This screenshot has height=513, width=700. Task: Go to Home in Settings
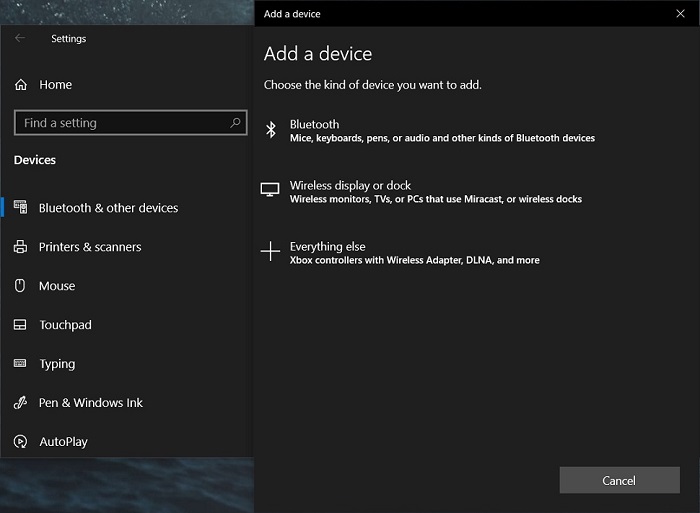55,85
